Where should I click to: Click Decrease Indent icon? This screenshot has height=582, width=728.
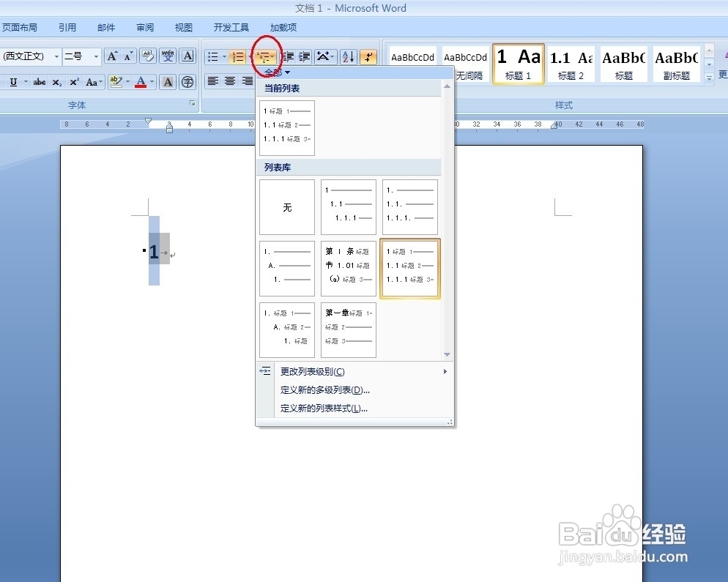[x=289, y=56]
